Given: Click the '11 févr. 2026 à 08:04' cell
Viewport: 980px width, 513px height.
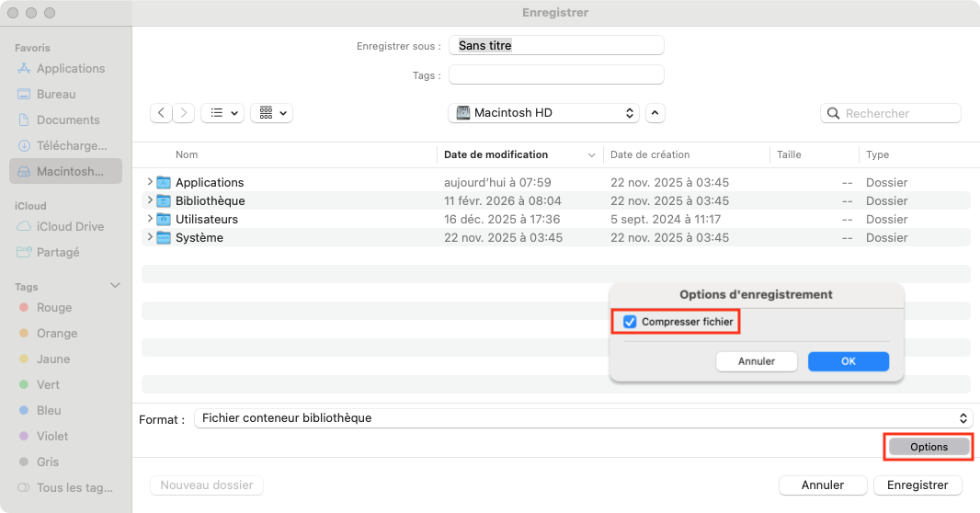Looking at the screenshot, I should tap(503, 201).
